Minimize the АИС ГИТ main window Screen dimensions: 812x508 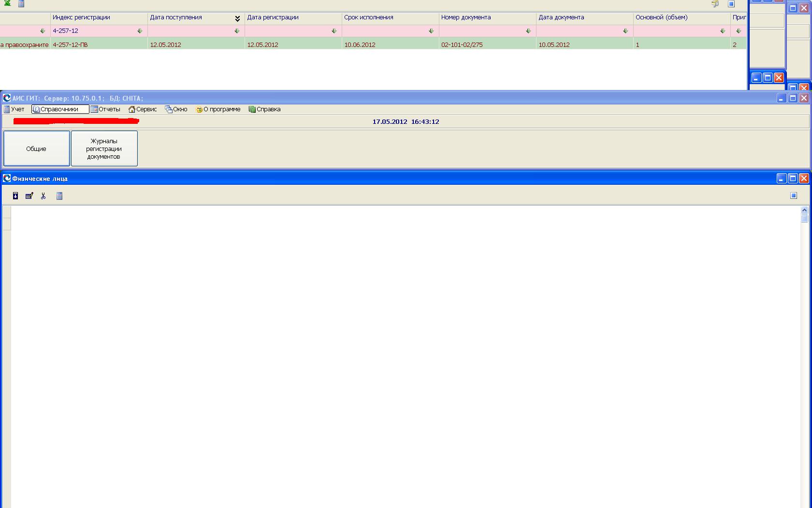tap(782, 98)
